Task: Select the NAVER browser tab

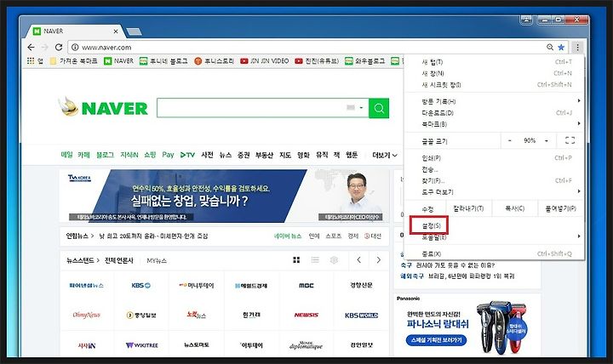Action: [74, 31]
